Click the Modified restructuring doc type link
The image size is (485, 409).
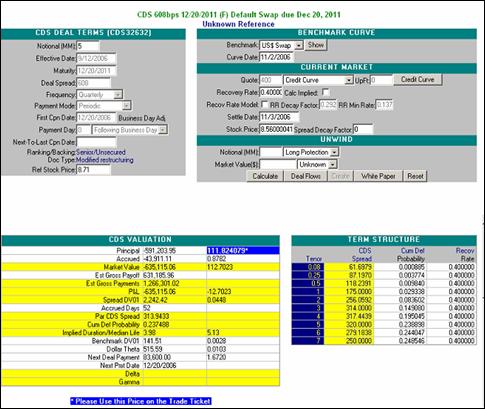105,160
